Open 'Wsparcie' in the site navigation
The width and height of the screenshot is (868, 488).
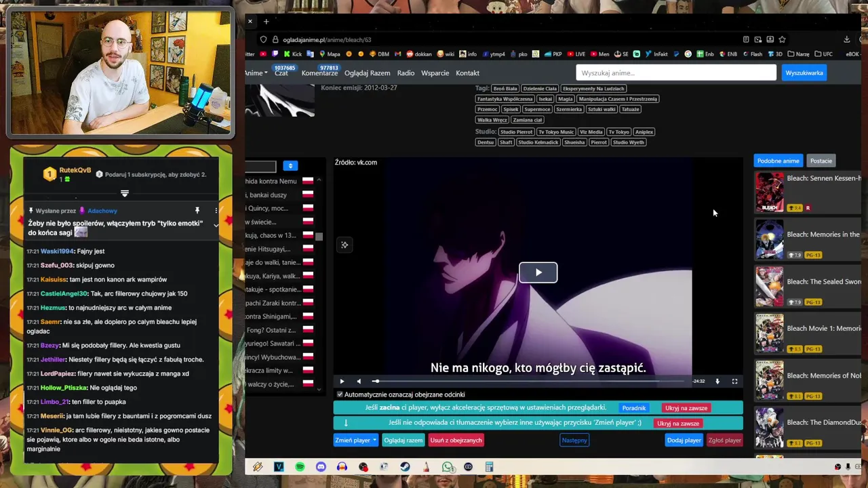pyautogui.click(x=435, y=73)
